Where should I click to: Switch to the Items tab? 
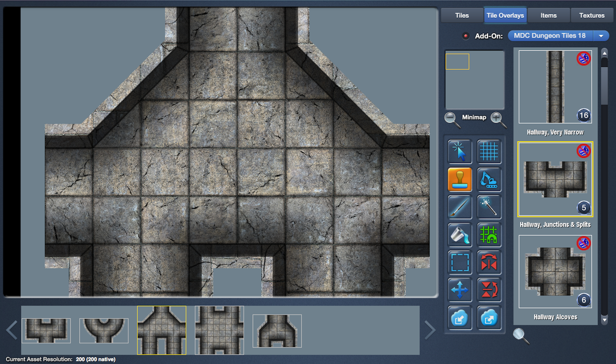(x=549, y=15)
